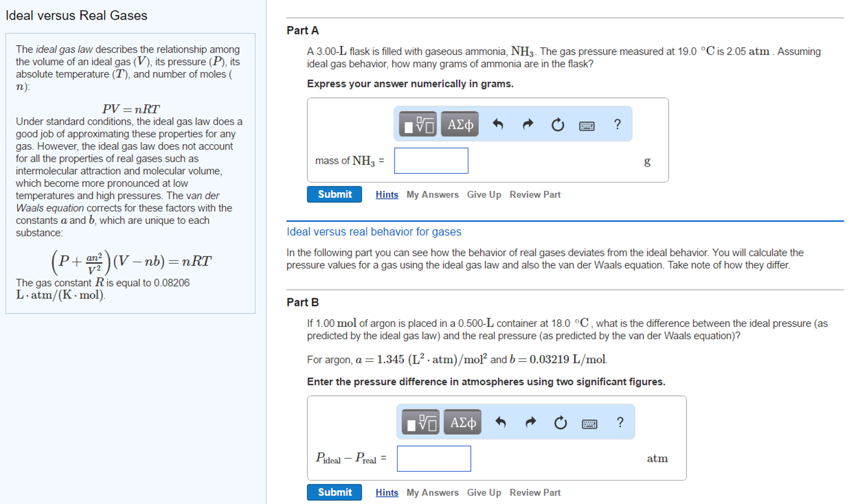This screenshot has width=862, height=504.
Task: Undo the last entry in Part B answer box
Action: click(x=501, y=422)
